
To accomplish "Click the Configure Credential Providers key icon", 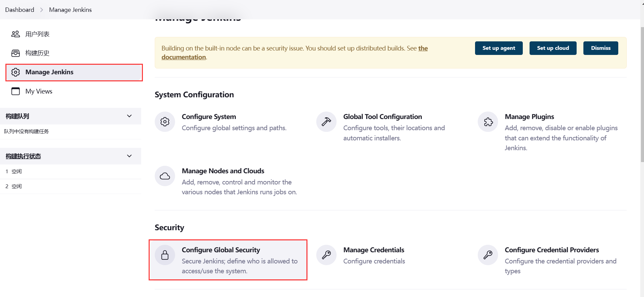I will pyautogui.click(x=488, y=255).
